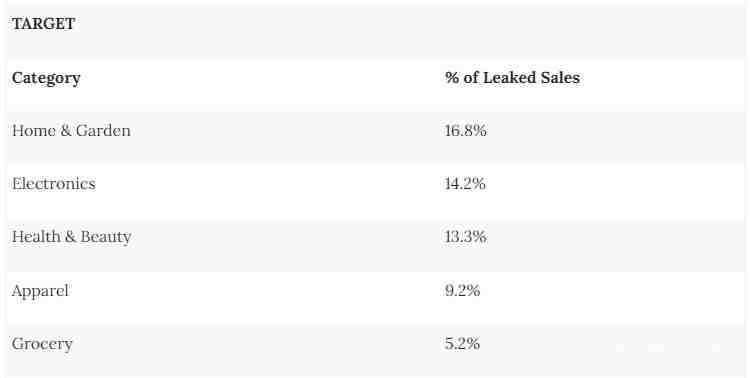Image resolution: width=751 pixels, height=378 pixels.
Task: Click the Health & Beauty category cell
Action: [71, 237]
